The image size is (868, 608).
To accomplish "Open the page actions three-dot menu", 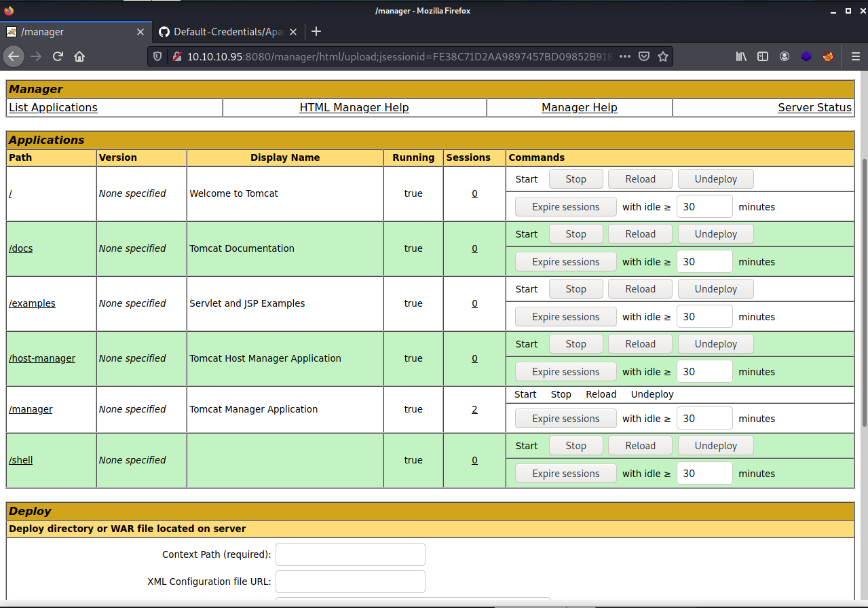I will point(625,56).
